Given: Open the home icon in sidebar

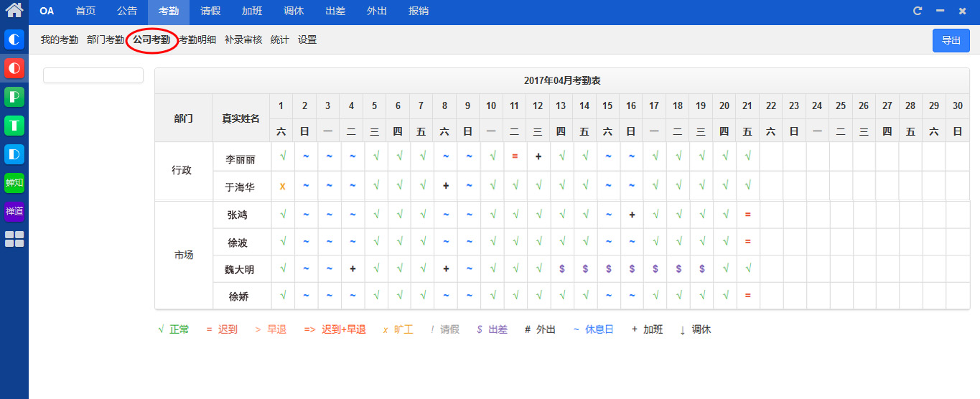Looking at the screenshot, I should click(x=14, y=10).
